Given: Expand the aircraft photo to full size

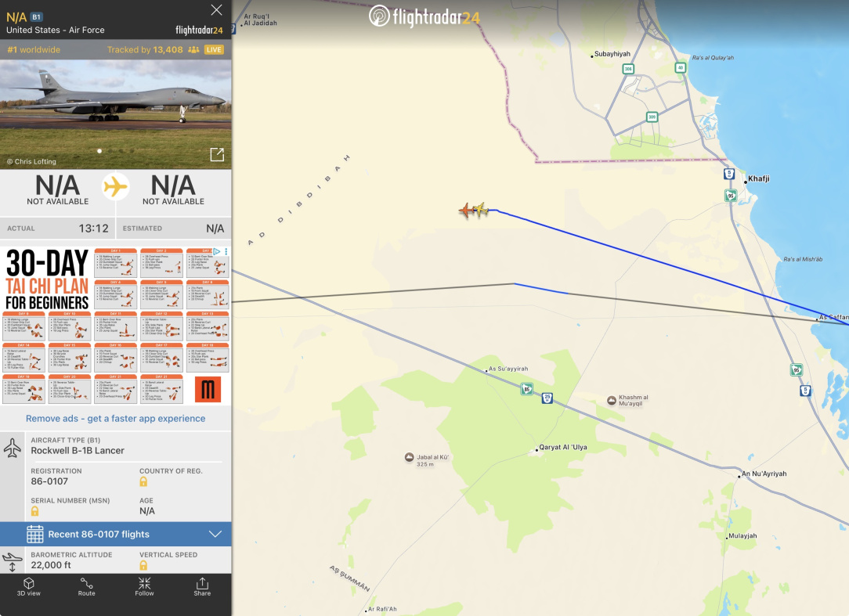Looking at the screenshot, I should (x=217, y=154).
